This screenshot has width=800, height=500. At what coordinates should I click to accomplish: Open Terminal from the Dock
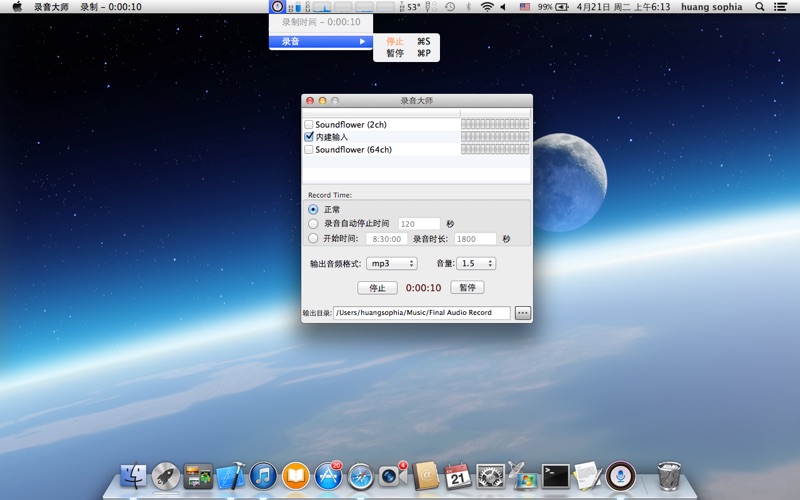tap(555, 476)
